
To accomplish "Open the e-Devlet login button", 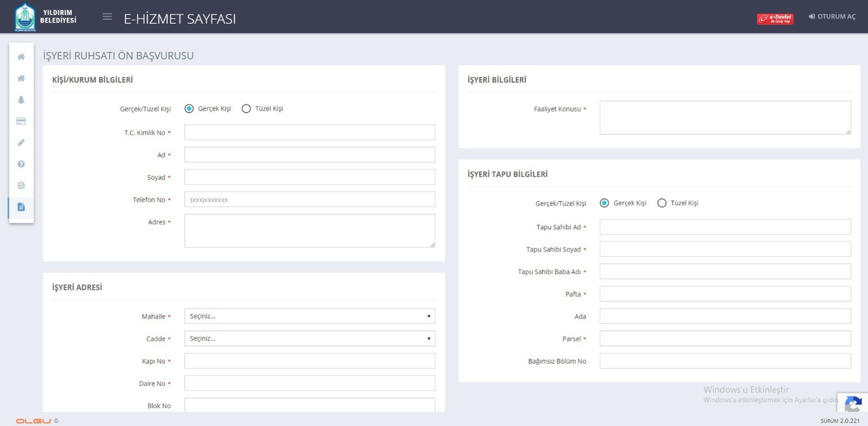I will [x=775, y=19].
